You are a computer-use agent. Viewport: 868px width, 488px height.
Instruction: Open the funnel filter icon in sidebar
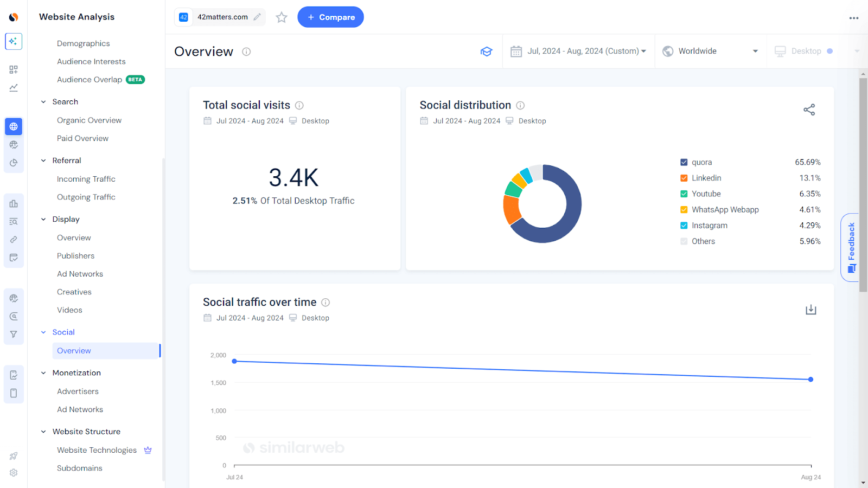coord(14,335)
